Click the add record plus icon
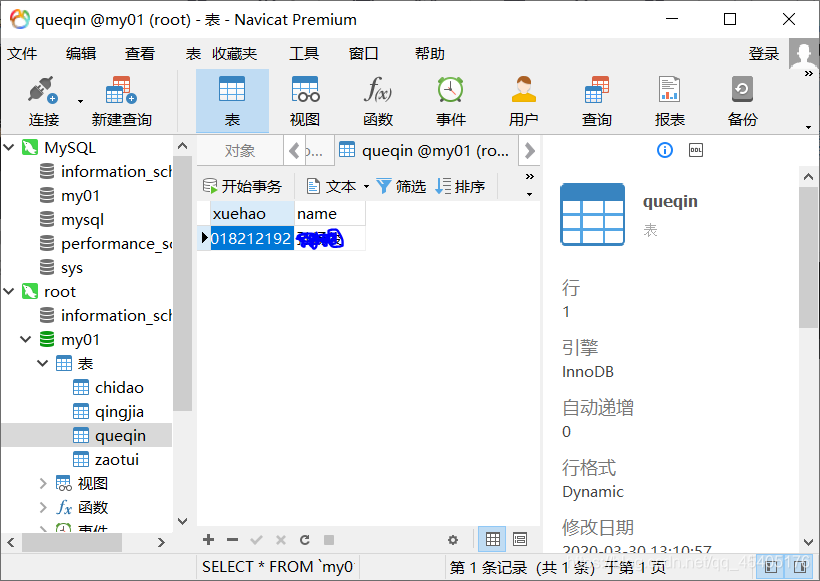820x581 pixels. coord(208,540)
